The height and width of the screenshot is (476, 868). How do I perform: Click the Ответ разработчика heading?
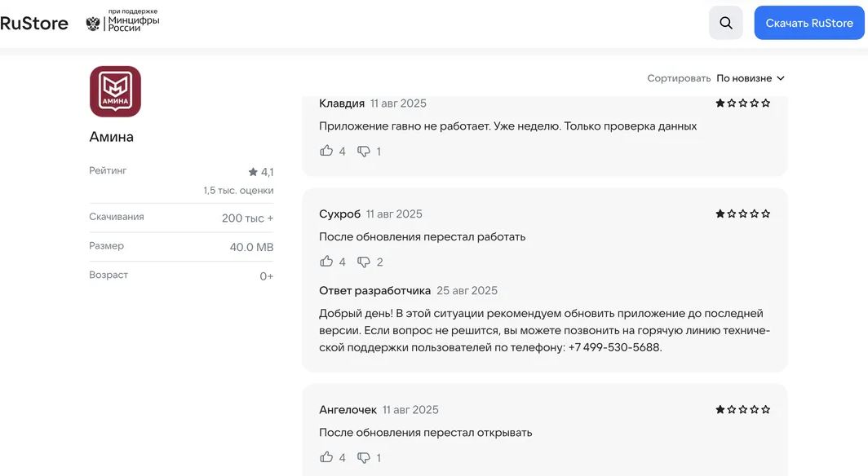(x=374, y=290)
